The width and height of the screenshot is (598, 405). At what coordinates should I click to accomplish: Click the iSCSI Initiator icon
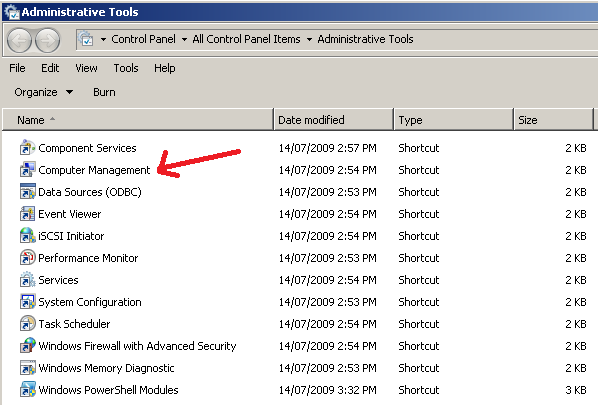[x=27, y=236]
